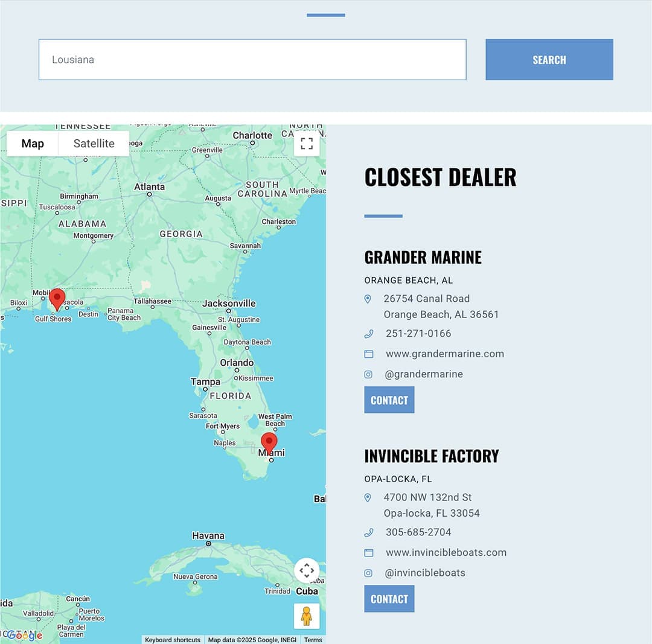Click Cancún label on the map
652x644 pixels.
pyautogui.click(x=78, y=599)
